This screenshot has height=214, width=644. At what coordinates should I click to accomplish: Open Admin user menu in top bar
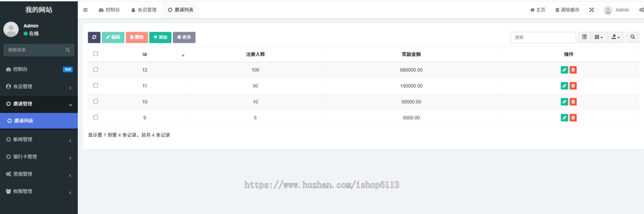coord(617,10)
